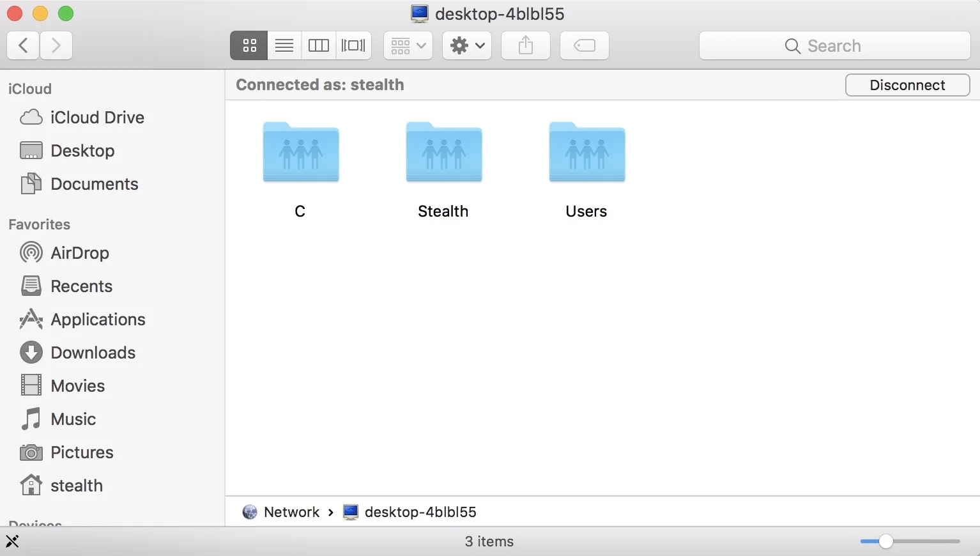Click the Share toolbar icon

[x=526, y=45]
